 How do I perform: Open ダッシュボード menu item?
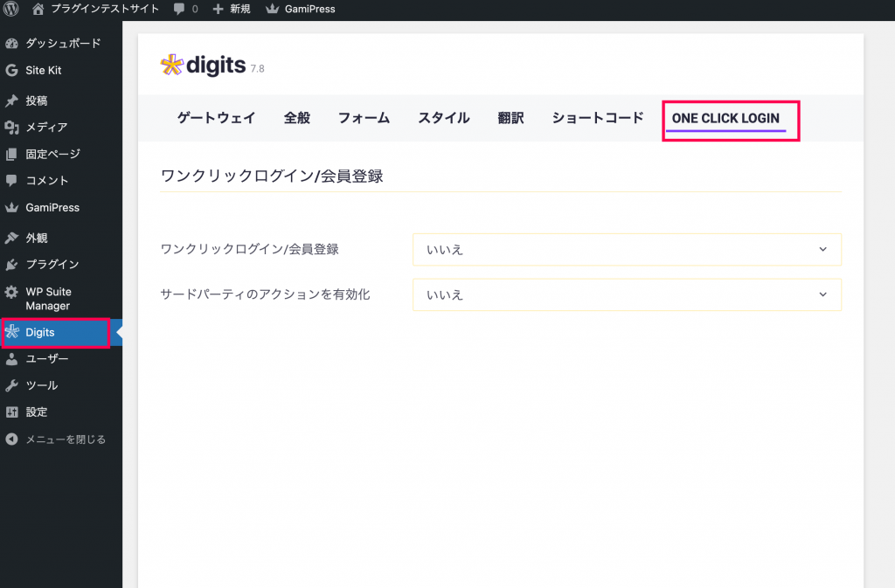61,44
